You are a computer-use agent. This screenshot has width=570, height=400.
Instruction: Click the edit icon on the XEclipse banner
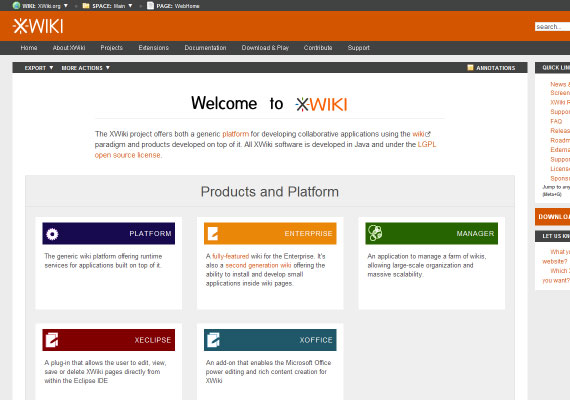(52, 340)
